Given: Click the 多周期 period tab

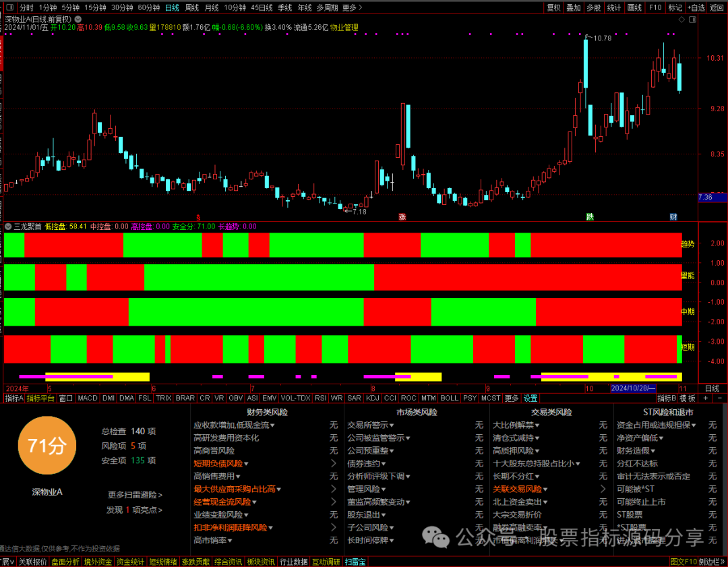Looking at the screenshot, I should coord(328,7).
